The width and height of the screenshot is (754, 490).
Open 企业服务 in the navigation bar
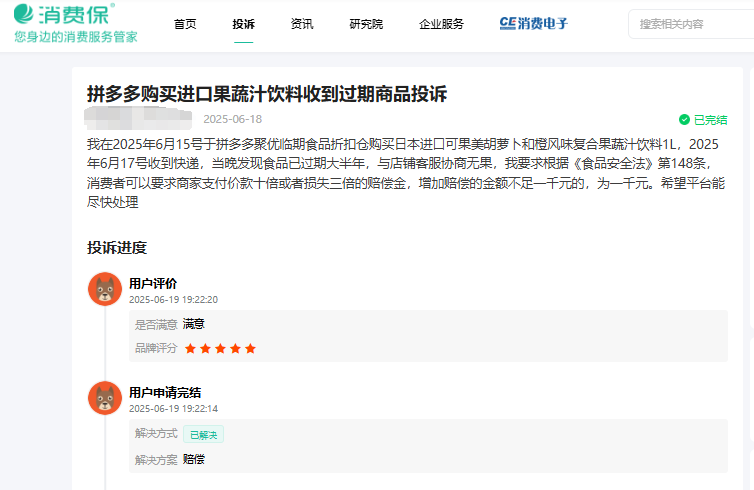click(x=441, y=24)
